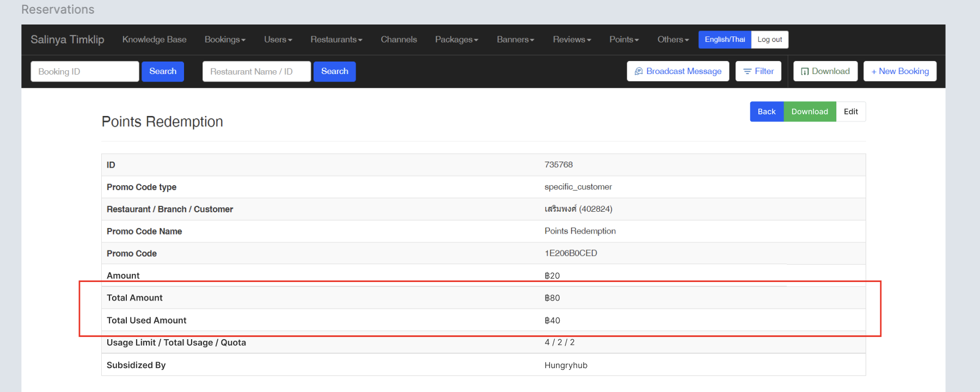Click the toolbar Download button

[x=825, y=71]
